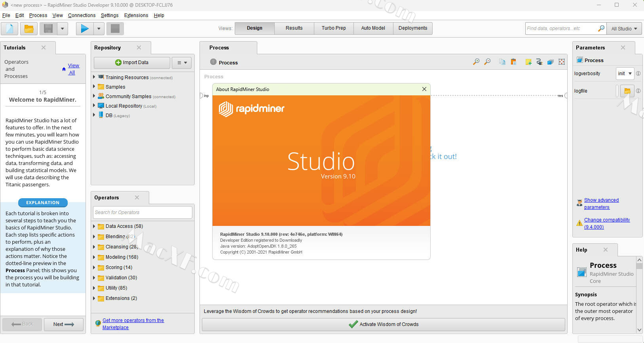The width and height of the screenshot is (644, 343).
Task: Open the save options dropdown arrow
Action: pyautogui.click(x=62, y=28)
